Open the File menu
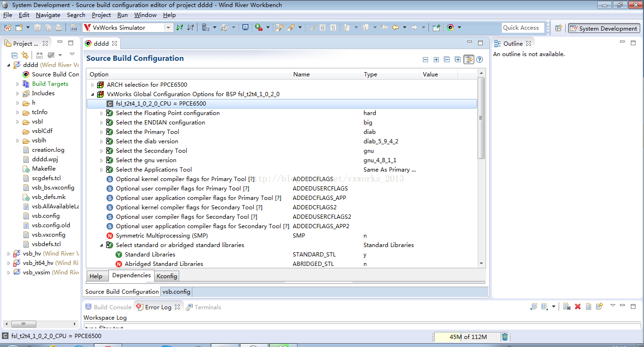Screen dimensions: 644x347 coord(8,15)
